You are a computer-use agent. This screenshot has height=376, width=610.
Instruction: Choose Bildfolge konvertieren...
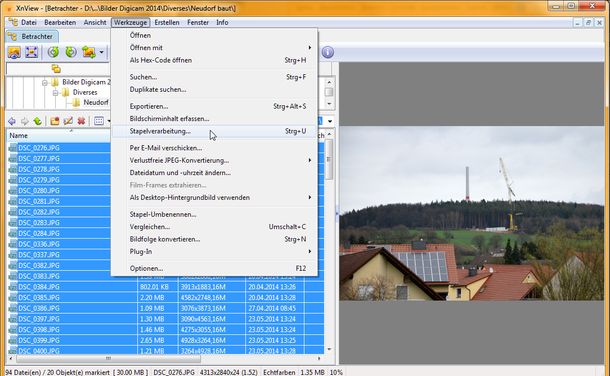tap(214, 239)
